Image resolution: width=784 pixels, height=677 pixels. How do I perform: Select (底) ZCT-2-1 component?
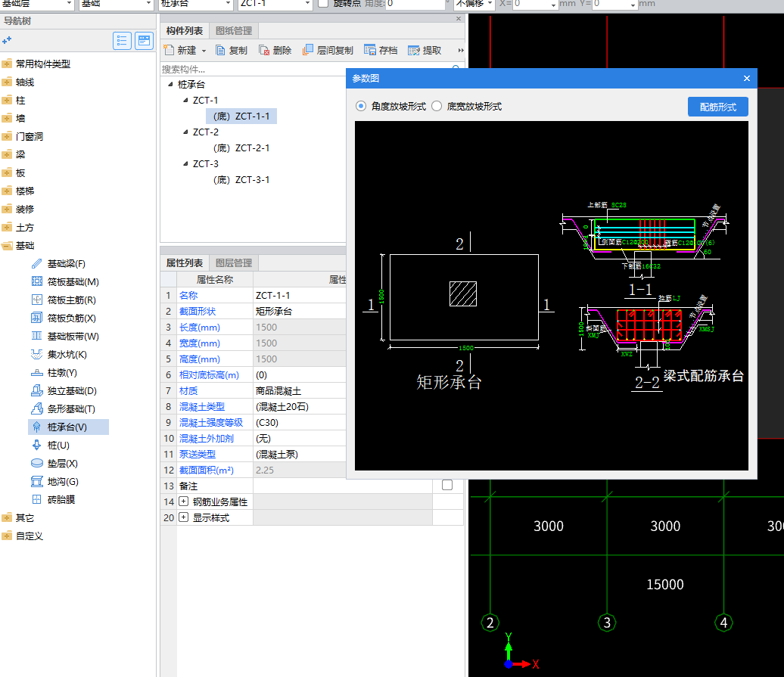(241, 148)
